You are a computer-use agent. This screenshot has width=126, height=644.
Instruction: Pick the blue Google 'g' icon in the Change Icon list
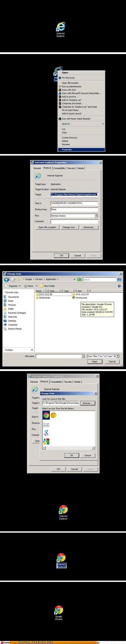coord(46,433)
